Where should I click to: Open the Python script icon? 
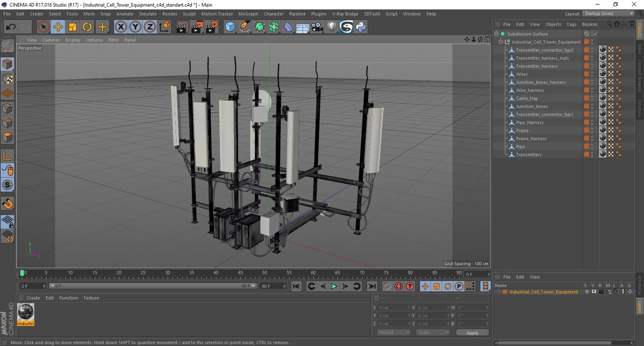coord(361,27)
